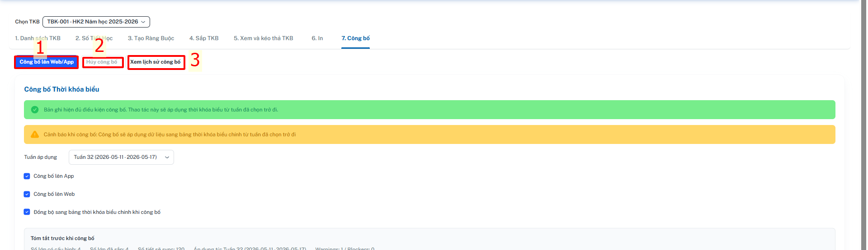Switch to tab 2. Số Tiết Học
Screen dimensions: 868x250
pos(94,38)
